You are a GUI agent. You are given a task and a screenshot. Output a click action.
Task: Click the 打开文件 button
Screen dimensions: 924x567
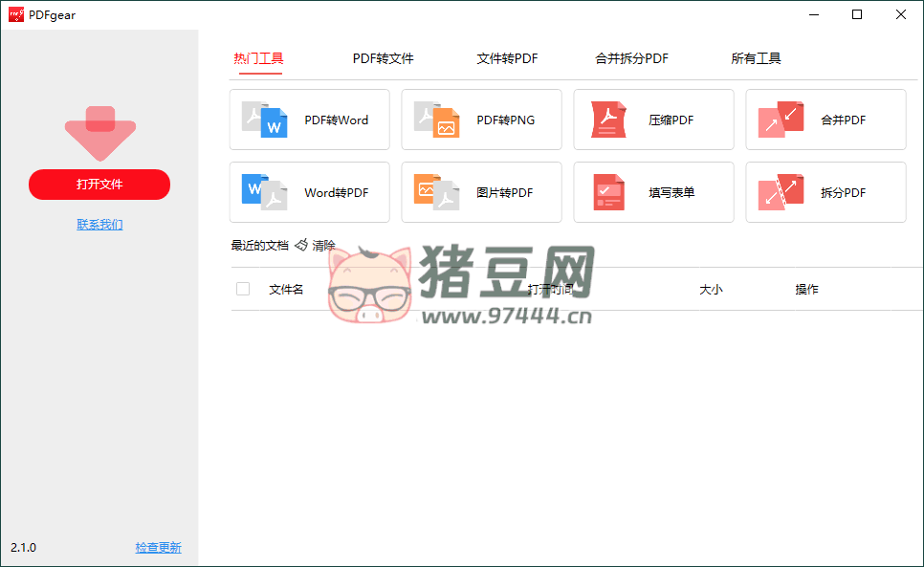[99, 184]
